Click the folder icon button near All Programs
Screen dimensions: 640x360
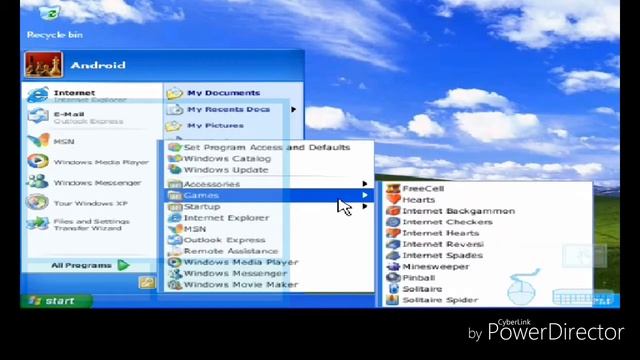point(147,282)
